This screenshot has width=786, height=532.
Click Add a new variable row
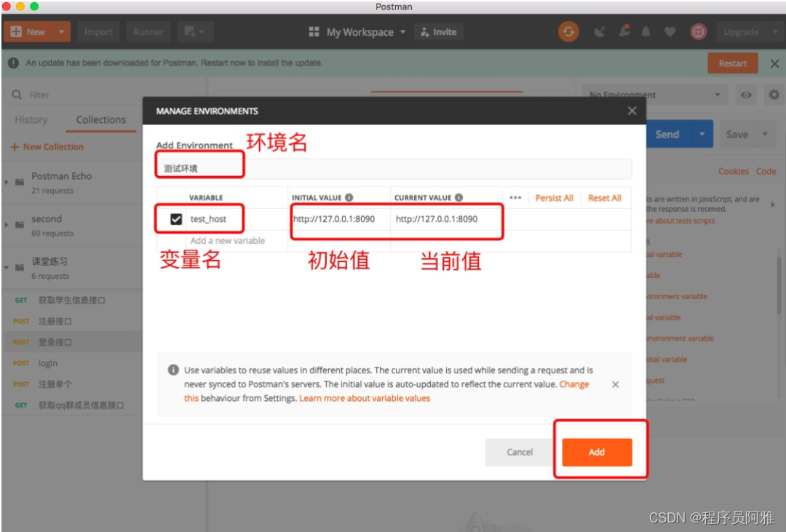227,241
